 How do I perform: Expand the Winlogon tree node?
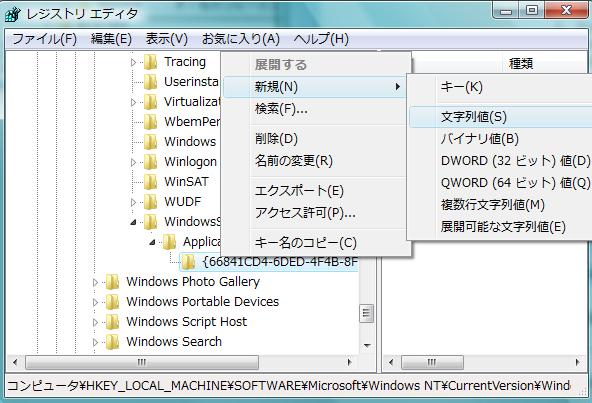click(133, 162)
